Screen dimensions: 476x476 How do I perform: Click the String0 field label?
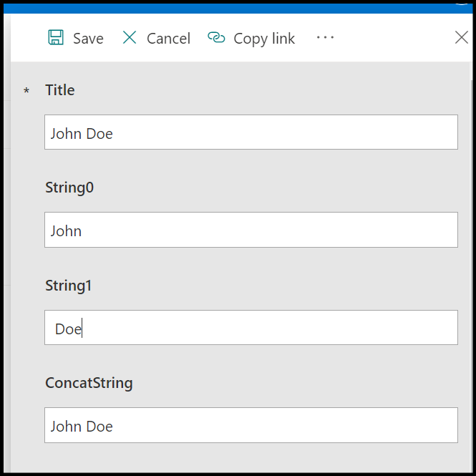coord(69,188)
